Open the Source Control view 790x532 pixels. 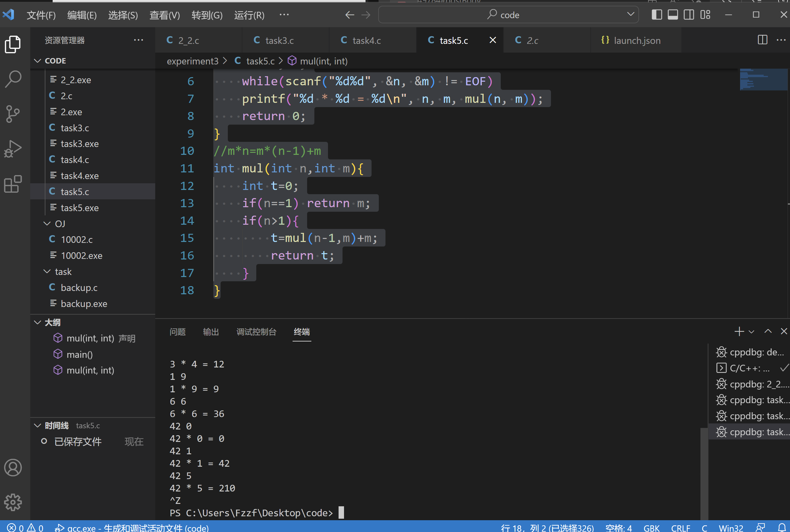tap(13, 114)
